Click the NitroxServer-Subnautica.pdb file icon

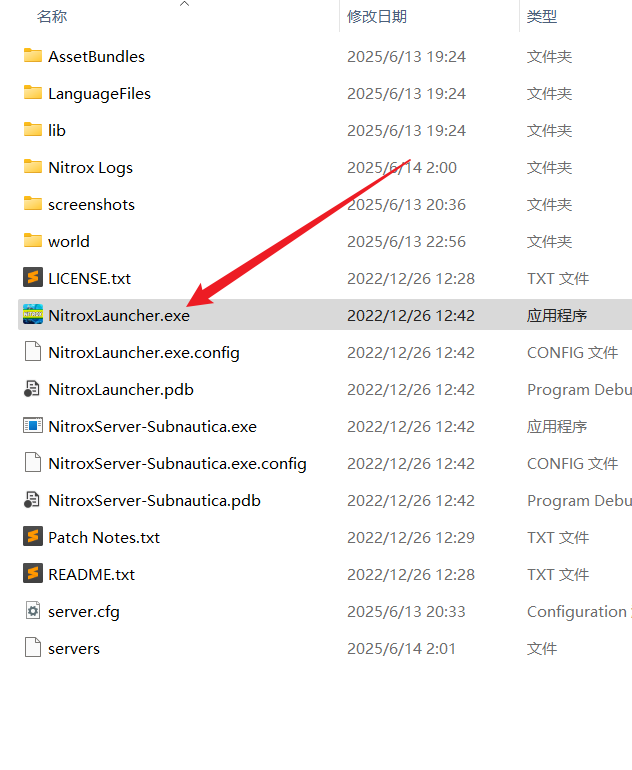[32, 499]
